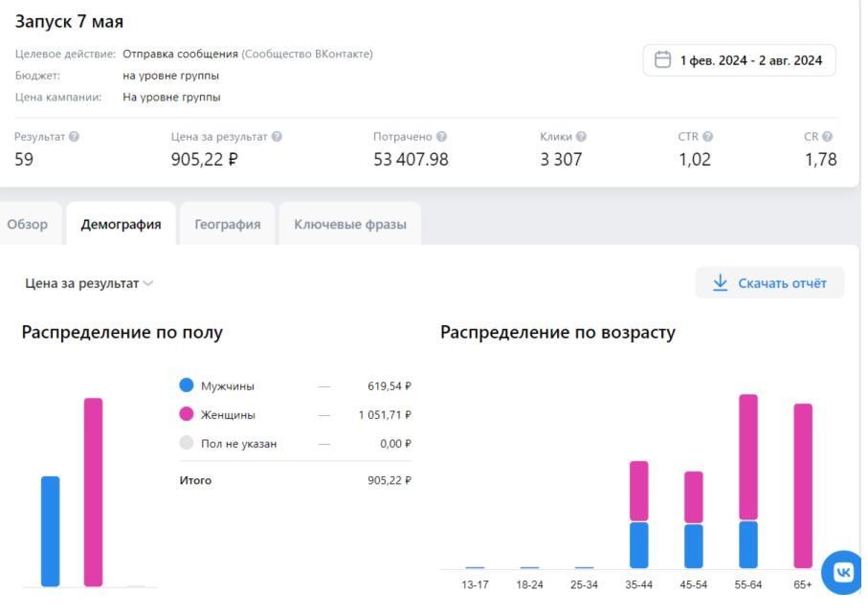Click the blue men bar in gender chart
The height and width of the screenshot is (614, 868).
tap(50, 531)
